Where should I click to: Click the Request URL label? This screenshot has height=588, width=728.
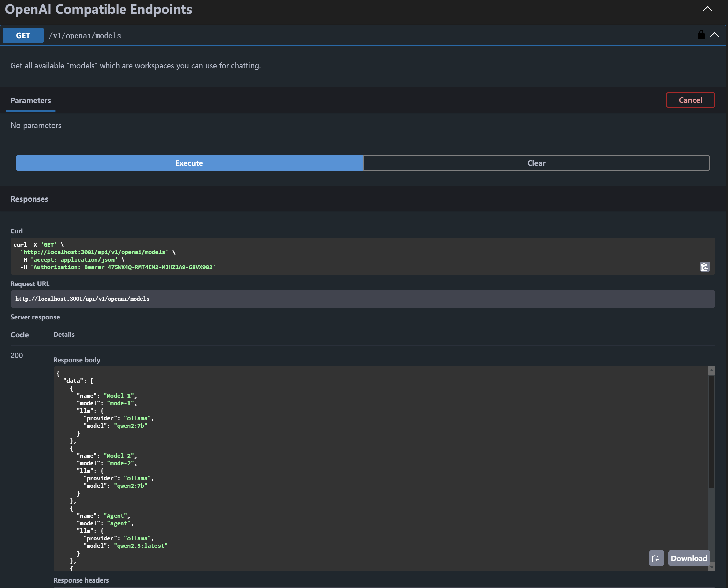pyautogui.click(x=30, y=284)
